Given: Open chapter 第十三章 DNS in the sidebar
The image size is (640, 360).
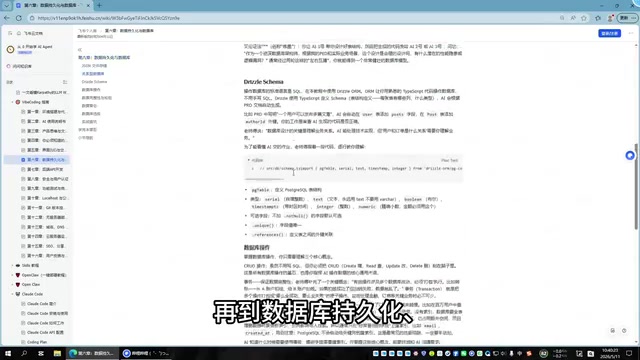Looking at the screenshot, I should point(46,227).
